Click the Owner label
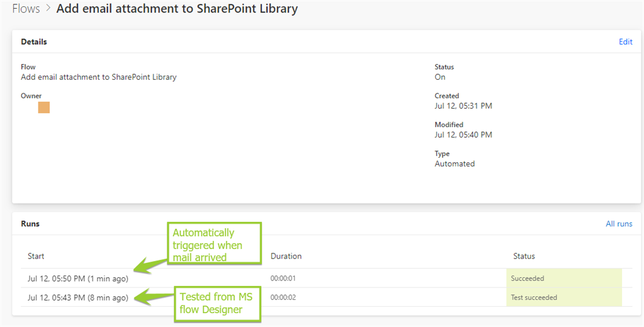This screenshot has height=327, width=644. point(31,96)
